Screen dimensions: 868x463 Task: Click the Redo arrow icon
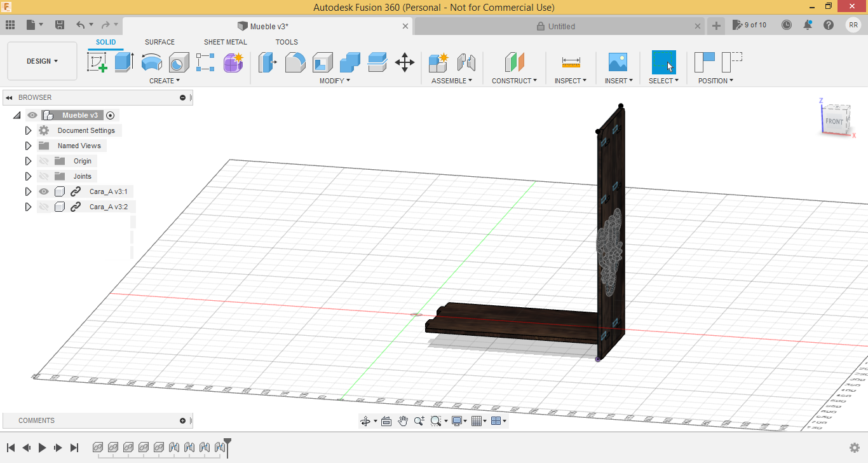coord(105,25)
